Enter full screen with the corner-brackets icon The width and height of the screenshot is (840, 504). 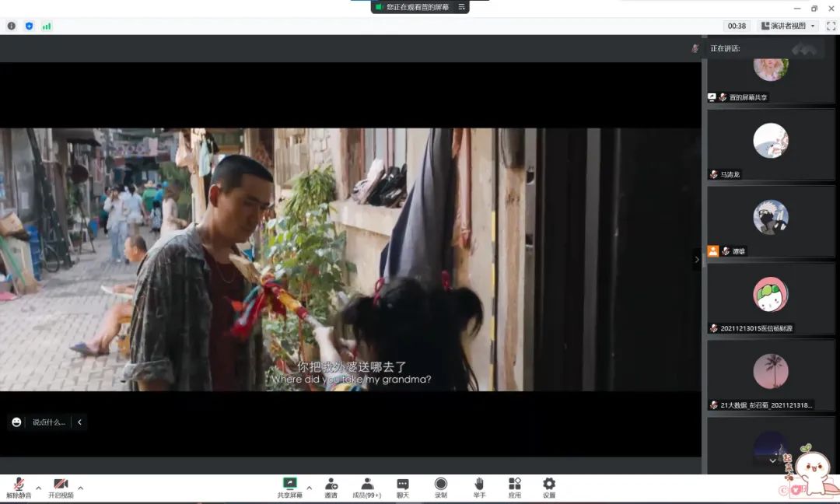point(831,26)
